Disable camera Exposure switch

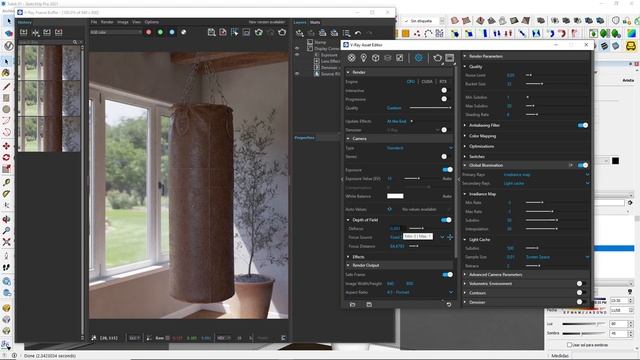[x=447, y=169]
